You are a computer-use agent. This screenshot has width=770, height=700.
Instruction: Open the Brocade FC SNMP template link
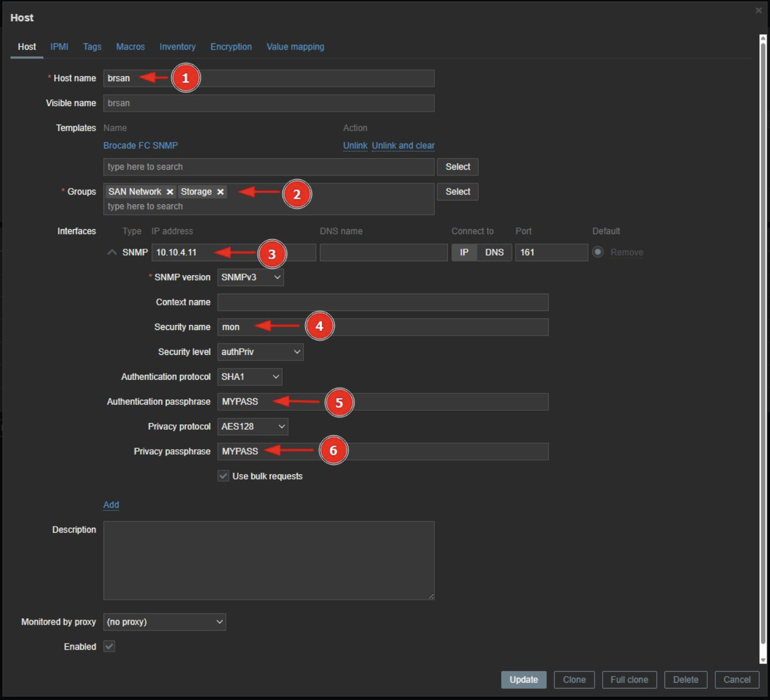(141, 146)
